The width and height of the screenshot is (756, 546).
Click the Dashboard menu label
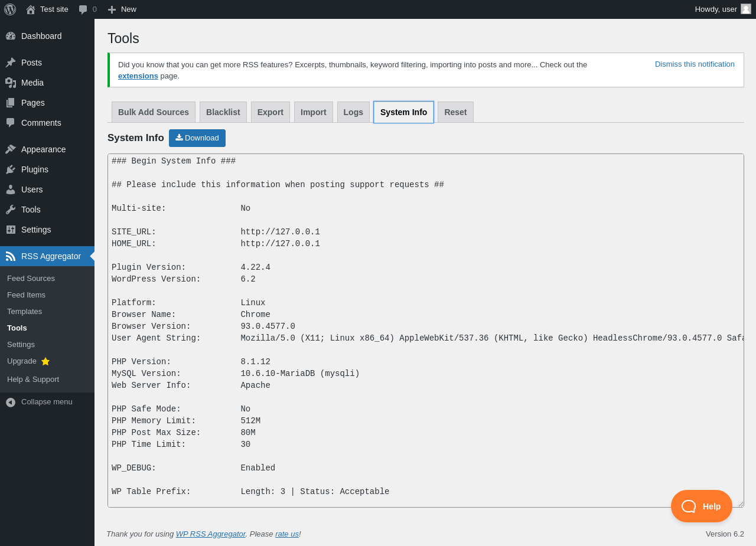coord(41,36)
